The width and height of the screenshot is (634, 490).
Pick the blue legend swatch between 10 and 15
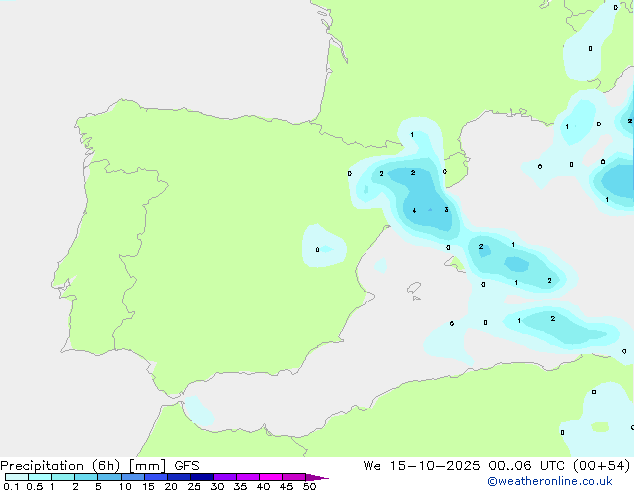[133, 477]
